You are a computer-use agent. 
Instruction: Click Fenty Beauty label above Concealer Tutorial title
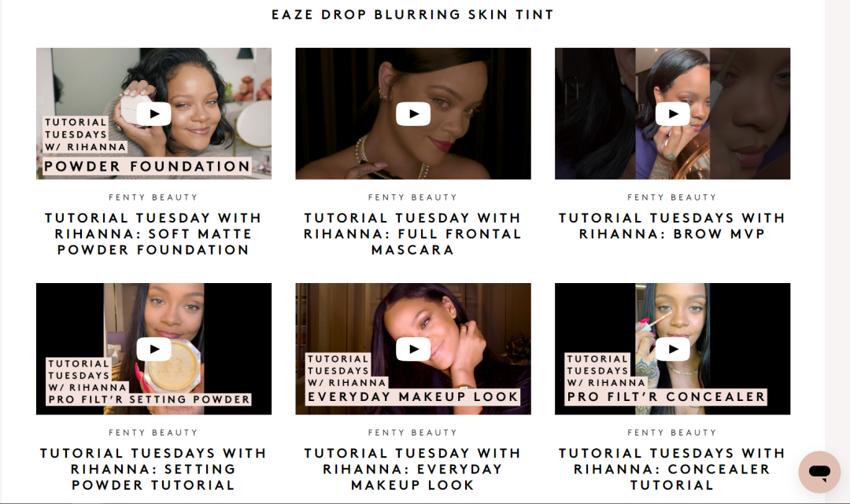tap(672, 432)
